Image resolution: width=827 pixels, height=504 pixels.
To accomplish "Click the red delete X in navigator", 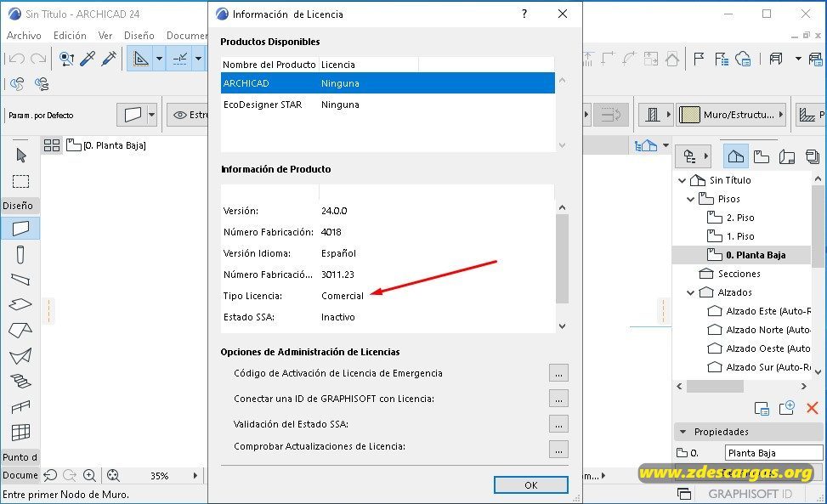I will (813, 407).
